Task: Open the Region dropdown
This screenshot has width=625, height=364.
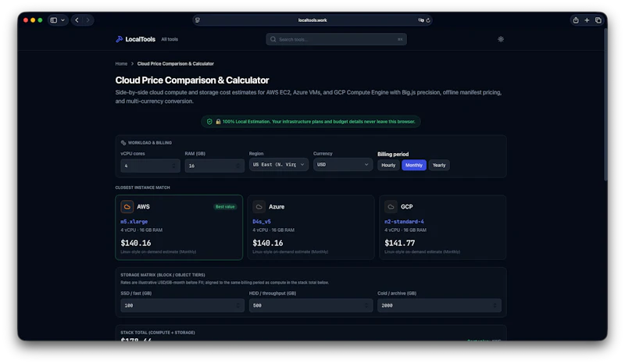Action: pyautogui.click(x=279, y=164)
